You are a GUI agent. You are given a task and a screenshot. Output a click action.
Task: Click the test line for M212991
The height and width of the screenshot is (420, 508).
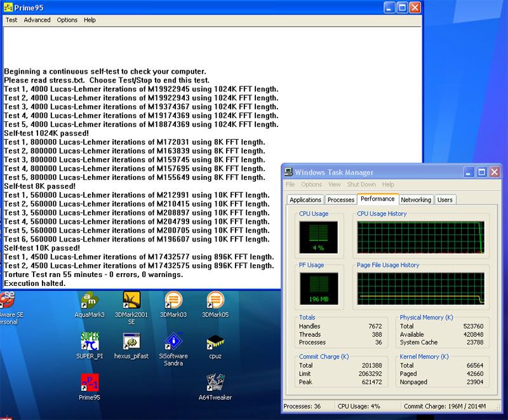click(137, 195)
